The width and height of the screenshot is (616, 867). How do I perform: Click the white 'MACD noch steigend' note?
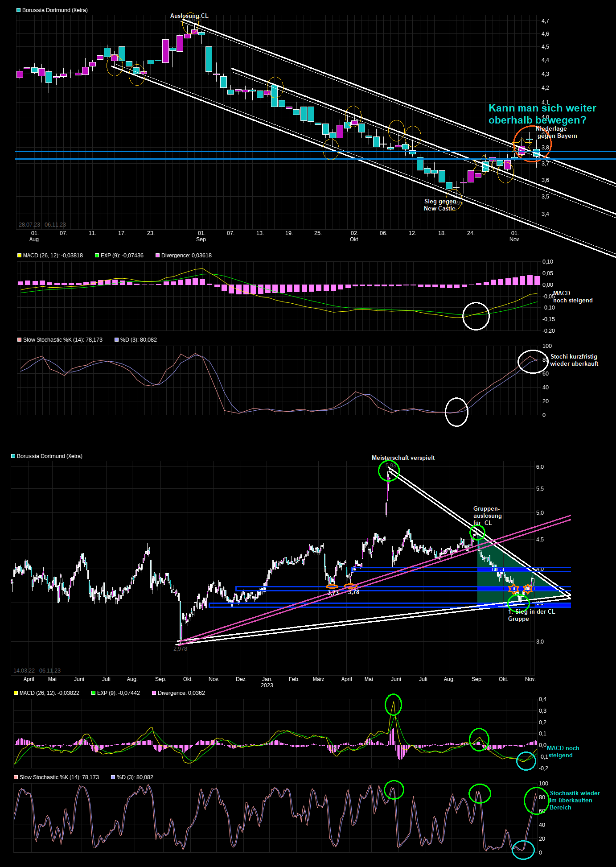[573, 297]
